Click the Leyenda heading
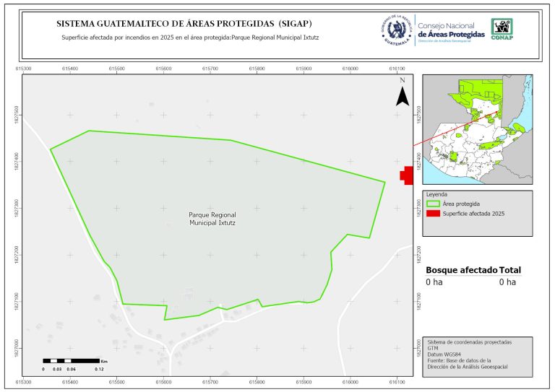Image resolution: width=555 pixels, height=392 pixels. [x=437, y=194]
